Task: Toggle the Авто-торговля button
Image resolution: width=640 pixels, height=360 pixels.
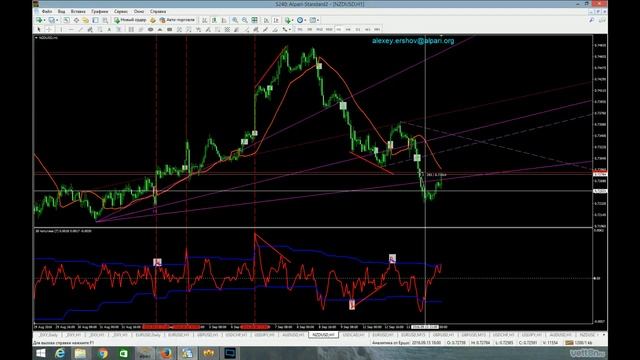Action: click(x=177, y=20)
